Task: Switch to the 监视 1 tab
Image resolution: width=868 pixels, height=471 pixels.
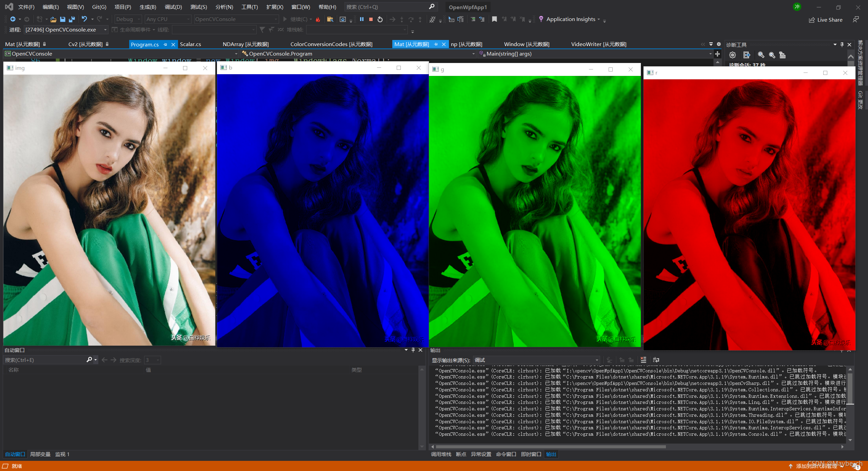Action: point(62,454)
